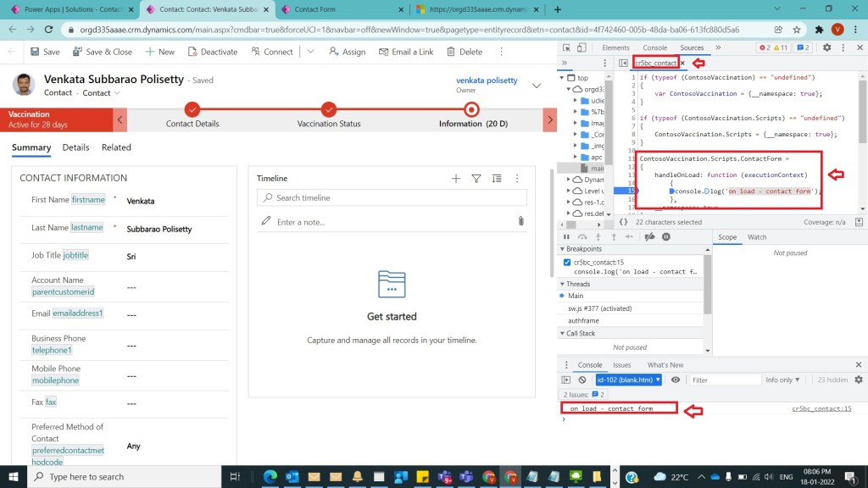Open DevTools settings gear icon
This screenshot has height=488, width=868.
coord(826,47)
